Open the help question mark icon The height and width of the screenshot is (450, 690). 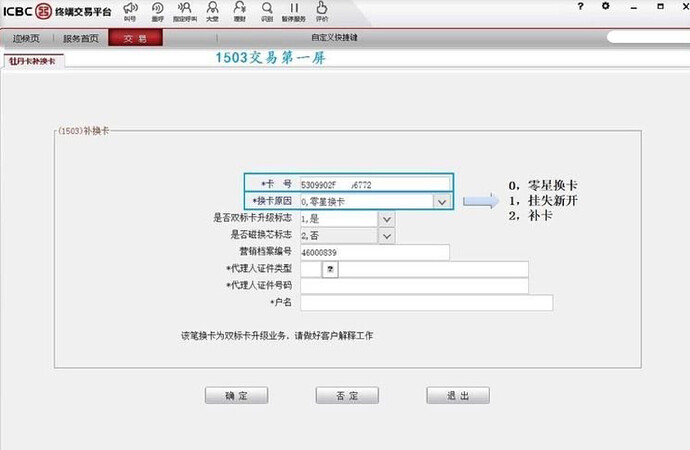pyautogui.click(x=580, y=6)
